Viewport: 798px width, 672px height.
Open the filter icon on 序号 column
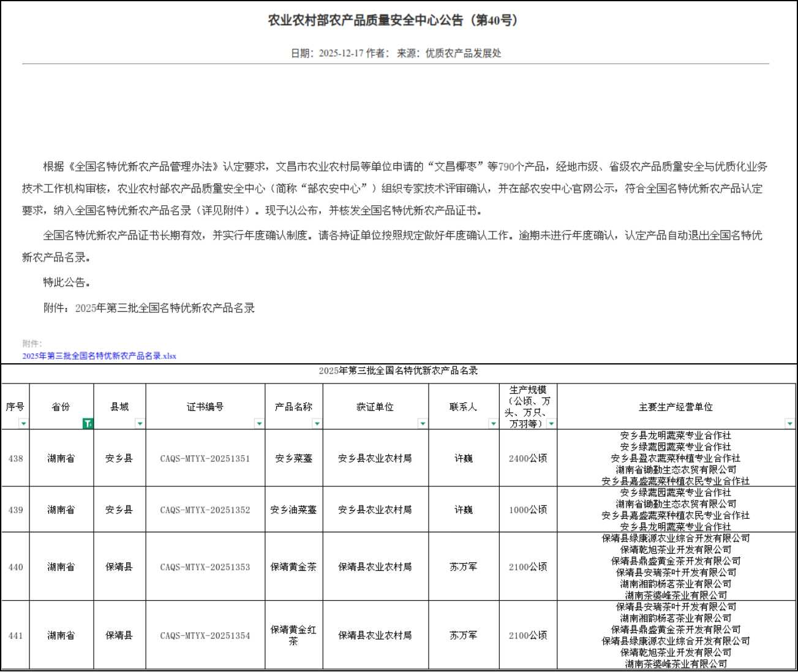(23, 423)
